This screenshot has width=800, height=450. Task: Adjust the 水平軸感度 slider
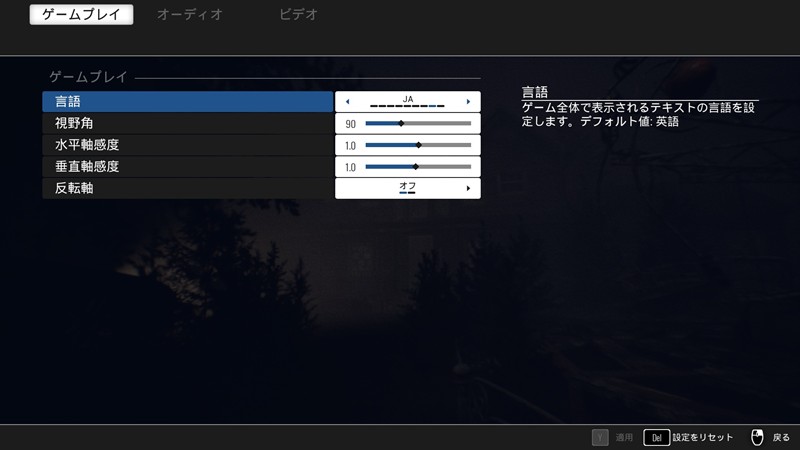(x=418, y=145)
